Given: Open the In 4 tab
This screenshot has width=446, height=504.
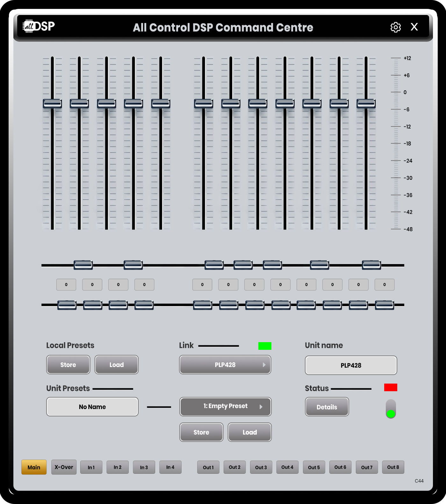Looking at the screenshot, I should point(170,467).
